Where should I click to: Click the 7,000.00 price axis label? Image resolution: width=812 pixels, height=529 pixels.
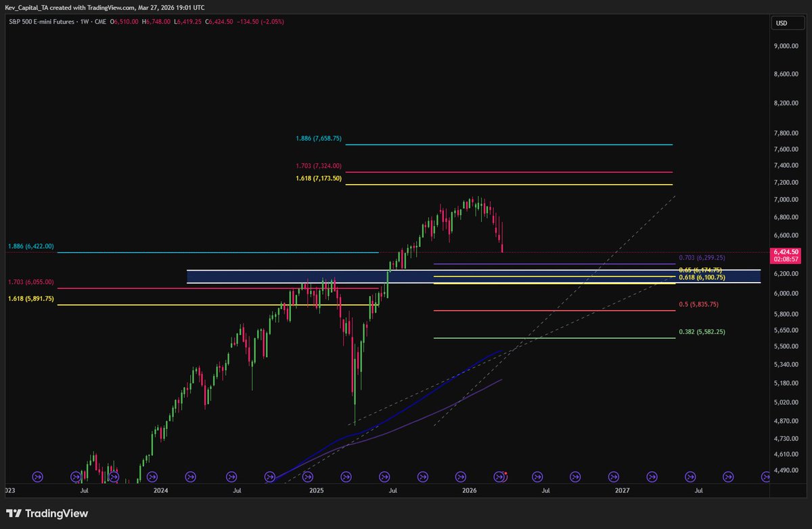click(785, 200)
